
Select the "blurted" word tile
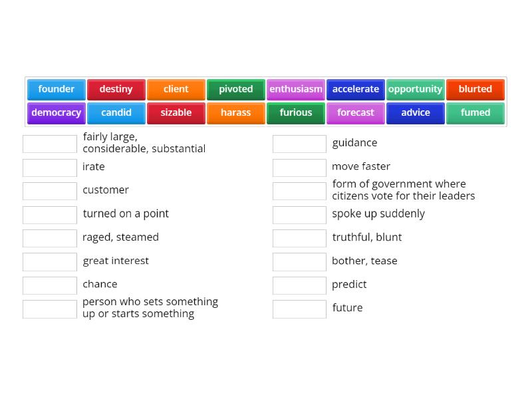475,89
